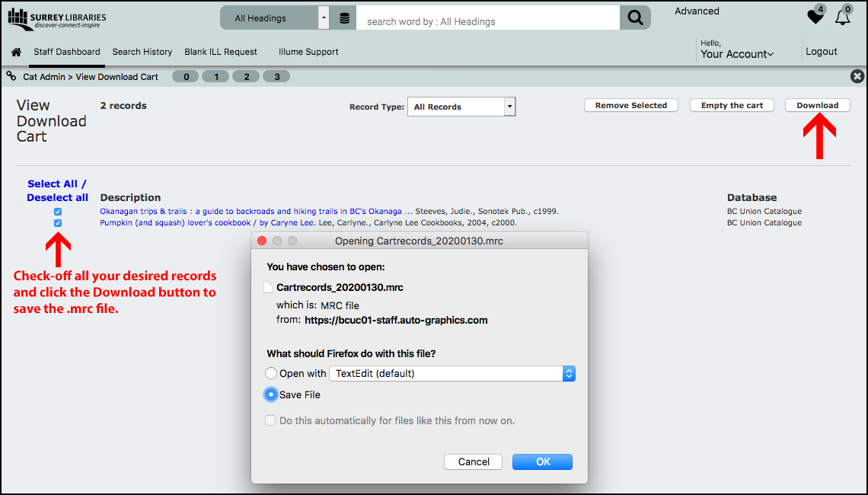This screenshot has width=868, height=495.
Task: Close the panel with the X icon
Action: (x=857, y=76)
